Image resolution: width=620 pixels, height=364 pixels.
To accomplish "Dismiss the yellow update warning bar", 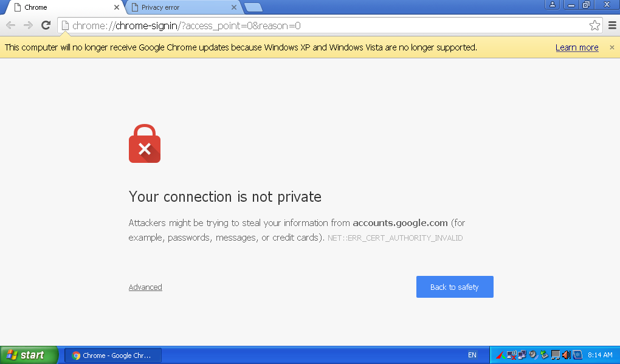I will (x=611, y=47).
